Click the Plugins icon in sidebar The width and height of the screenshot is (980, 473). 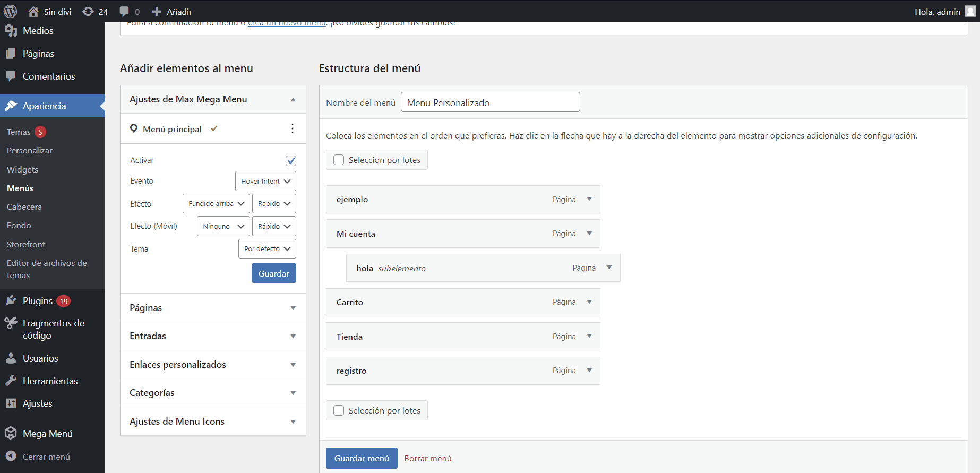11,301
